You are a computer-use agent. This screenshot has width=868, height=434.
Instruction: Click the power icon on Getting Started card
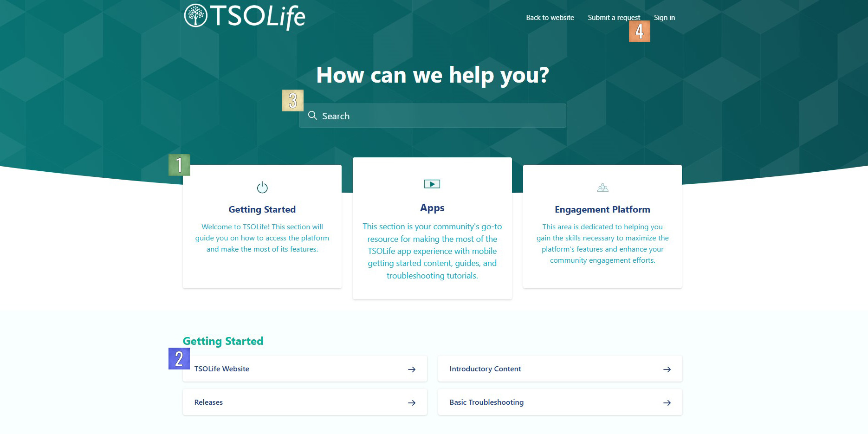tap(262, 188)
